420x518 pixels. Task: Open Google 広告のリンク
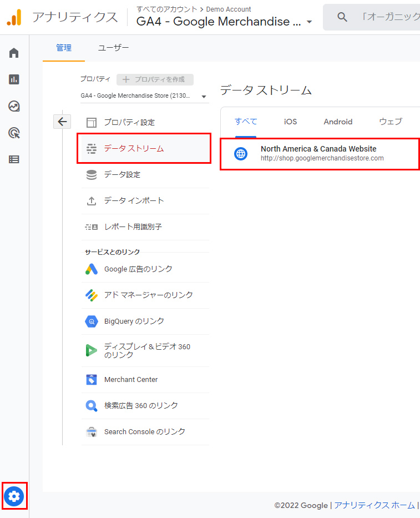145,269
